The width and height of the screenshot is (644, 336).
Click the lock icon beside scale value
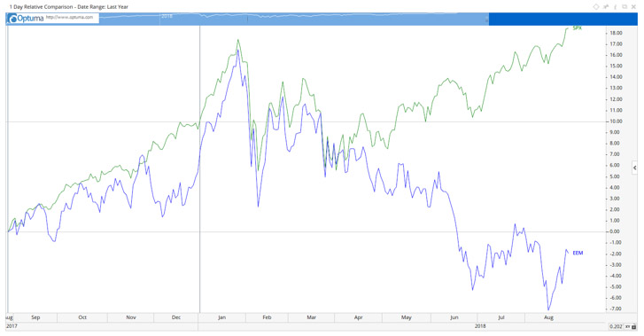point(633,326)
